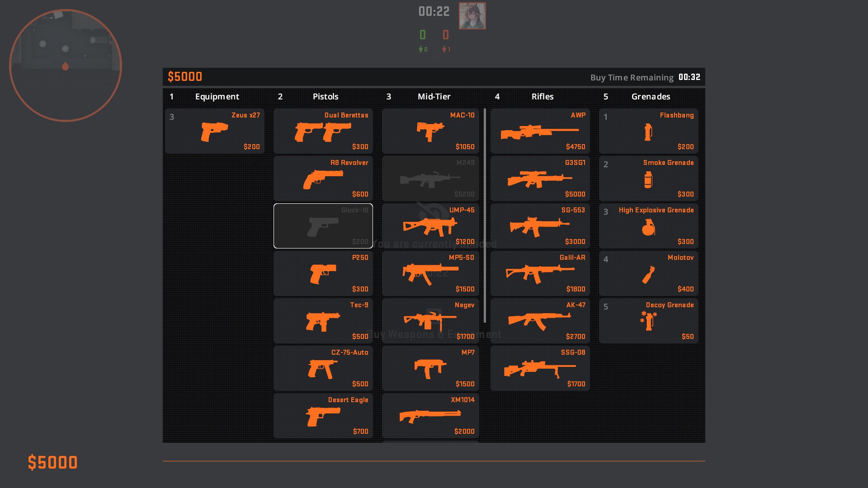Buy the AWP sniper rifle

coord(540,131)
